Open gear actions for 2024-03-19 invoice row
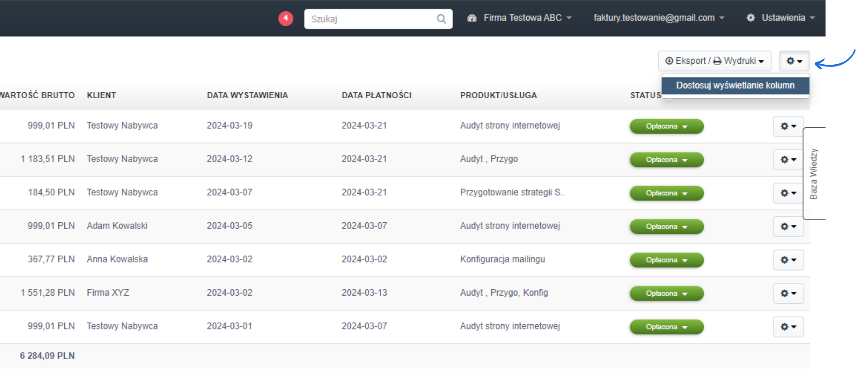 [x=788, y=126]
